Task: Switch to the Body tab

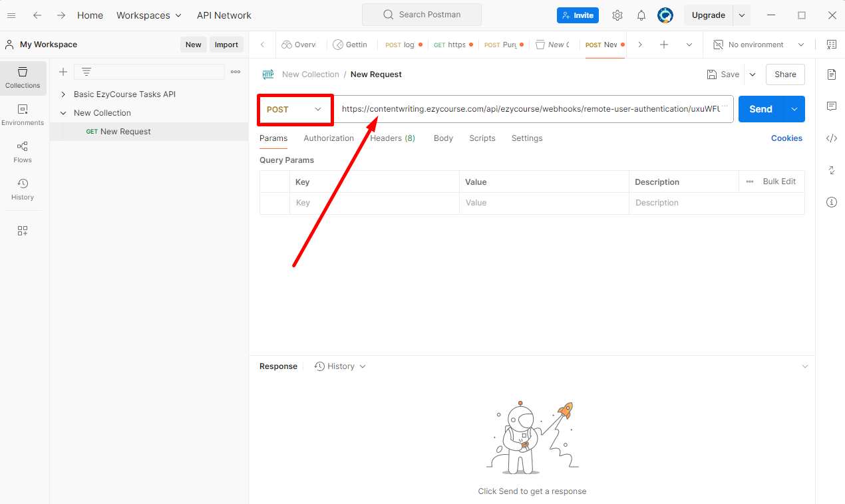Action: 443,138
